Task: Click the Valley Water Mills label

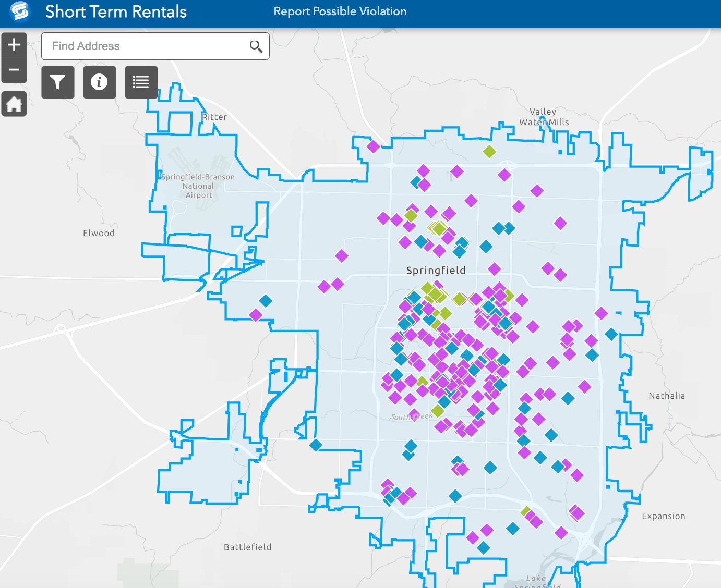Action: [544, 117]
